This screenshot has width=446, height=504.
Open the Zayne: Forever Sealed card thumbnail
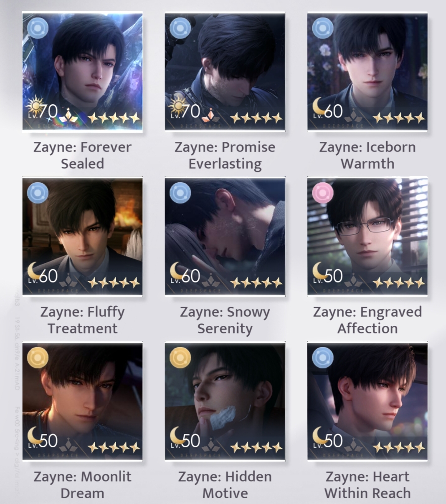(82, 72)
